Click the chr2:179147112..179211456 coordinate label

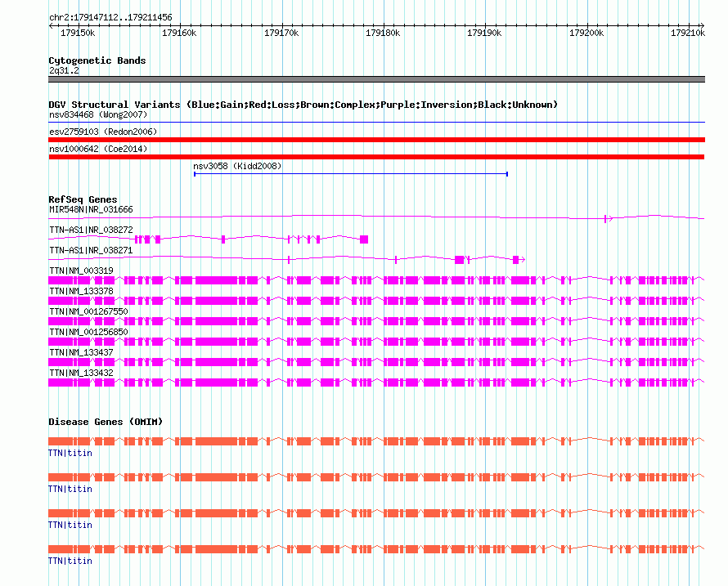110,18
